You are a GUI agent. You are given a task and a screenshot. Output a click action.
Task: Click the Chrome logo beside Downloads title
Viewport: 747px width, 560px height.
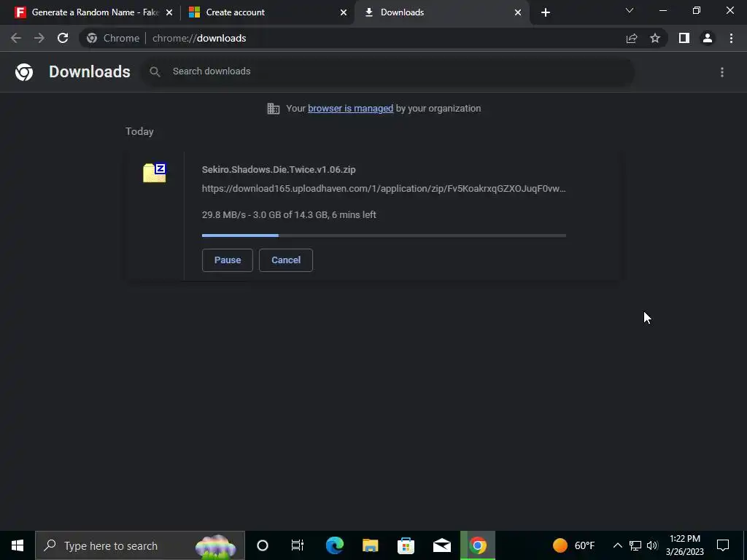pos(24,72)
